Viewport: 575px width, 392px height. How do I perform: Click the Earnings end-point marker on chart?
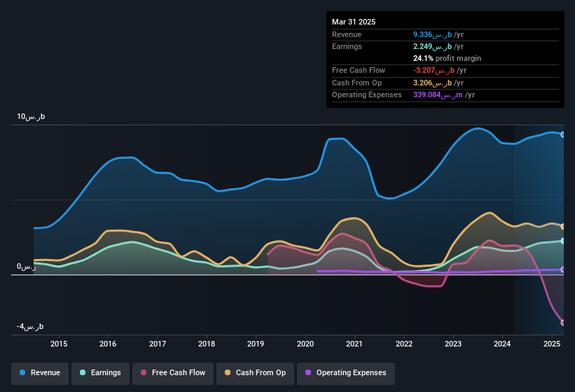(x=563, y=241)
